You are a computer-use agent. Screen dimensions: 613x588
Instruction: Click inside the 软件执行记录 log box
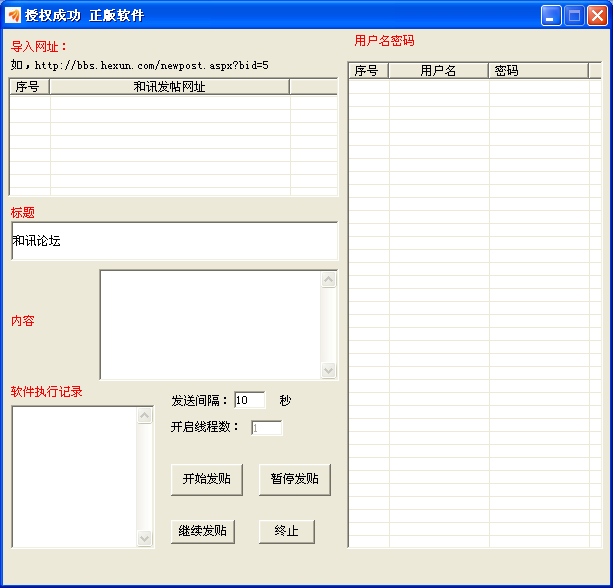pyautogui.click(x=74, y=477)
